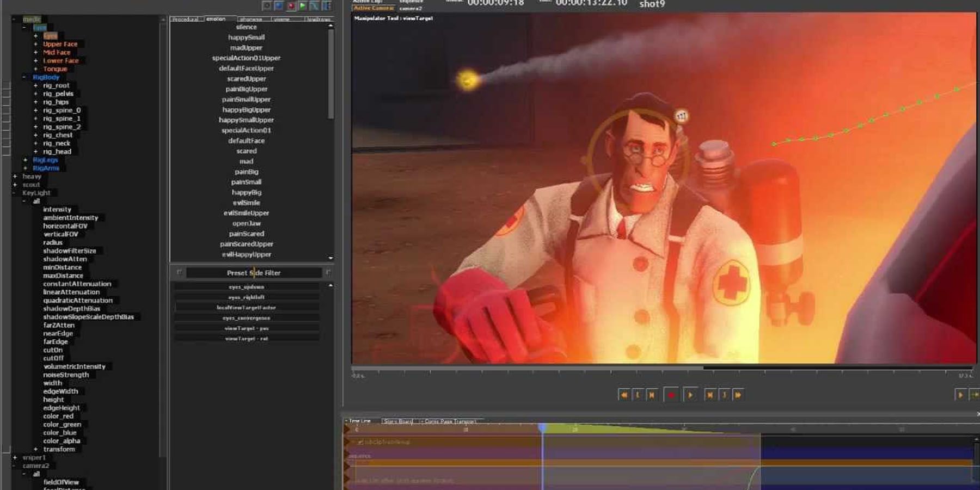
Task: Expand the rig_head node
Action: (36, 152)
